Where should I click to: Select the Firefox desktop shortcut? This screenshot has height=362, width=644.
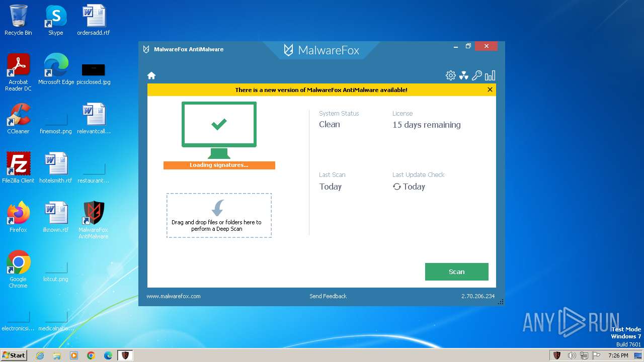click(x=18, y=217)
